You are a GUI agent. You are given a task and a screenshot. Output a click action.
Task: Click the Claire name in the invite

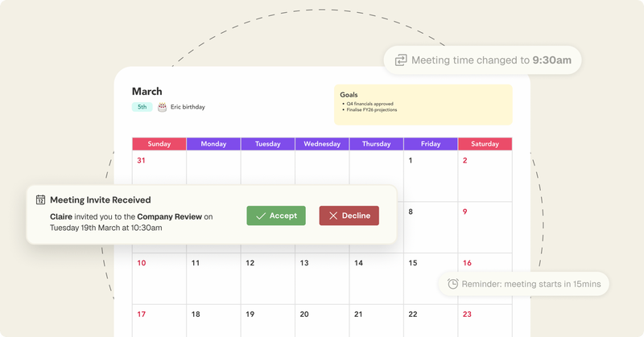61,216
